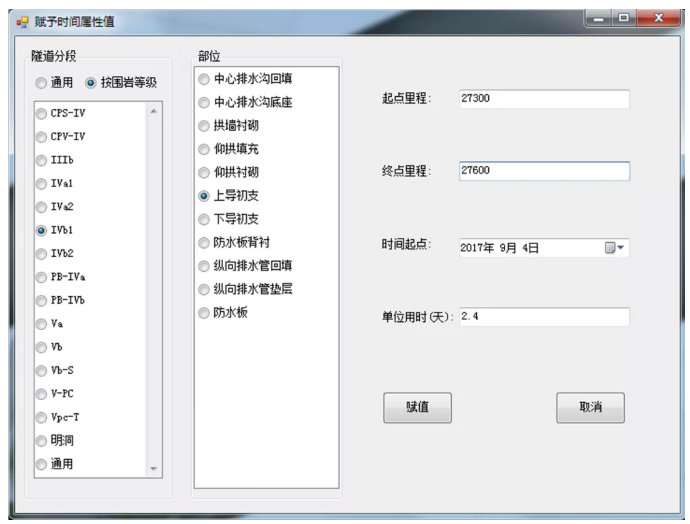The height and width of the screenshot is (524, 690).
Task: Select the 按围岩等级 radio option
Action: 91,83
